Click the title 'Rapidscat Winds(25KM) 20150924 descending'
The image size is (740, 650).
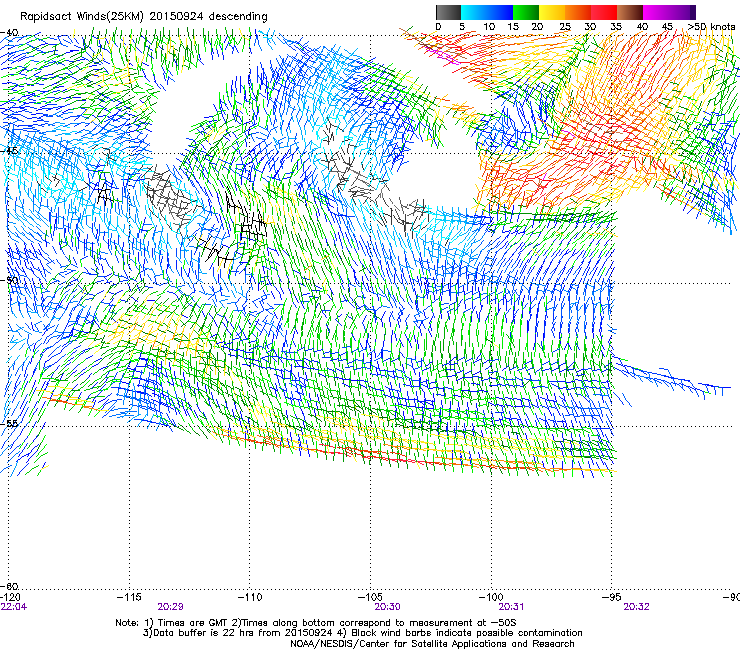click(144, 17)
